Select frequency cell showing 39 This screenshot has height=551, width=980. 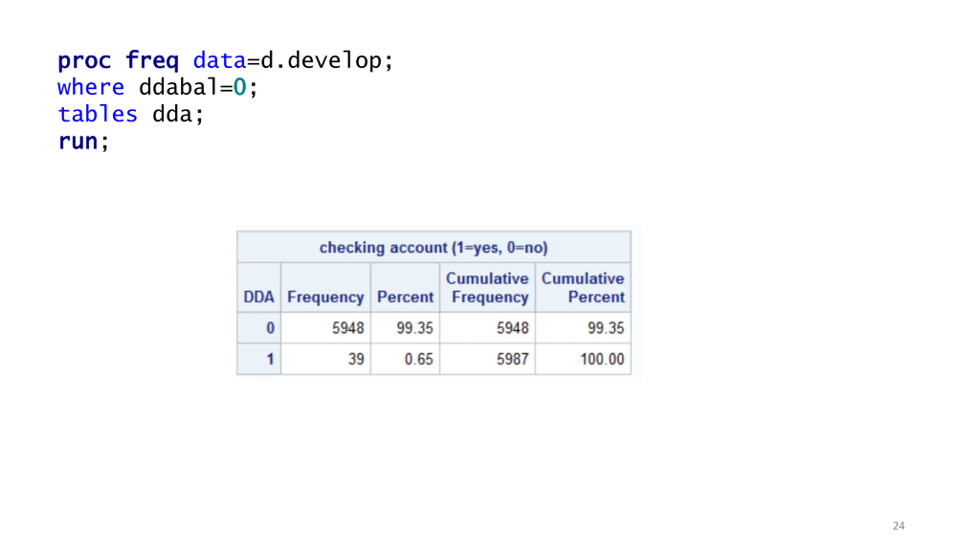pos(326,359)
